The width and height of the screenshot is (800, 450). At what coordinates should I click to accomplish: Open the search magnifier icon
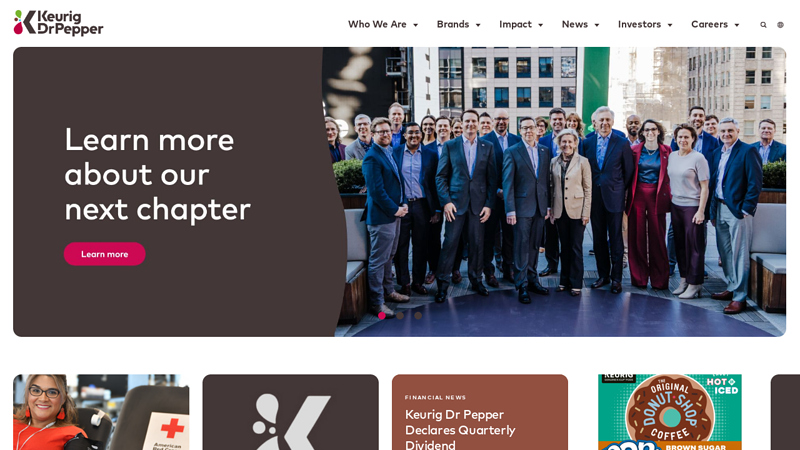763,24
